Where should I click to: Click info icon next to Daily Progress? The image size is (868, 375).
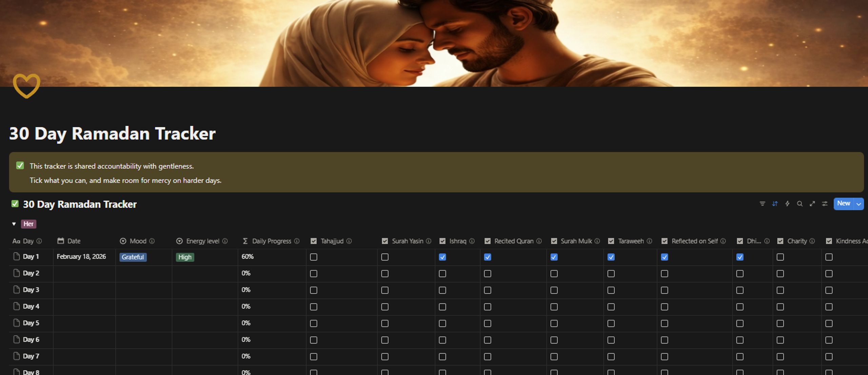point(297,241)
